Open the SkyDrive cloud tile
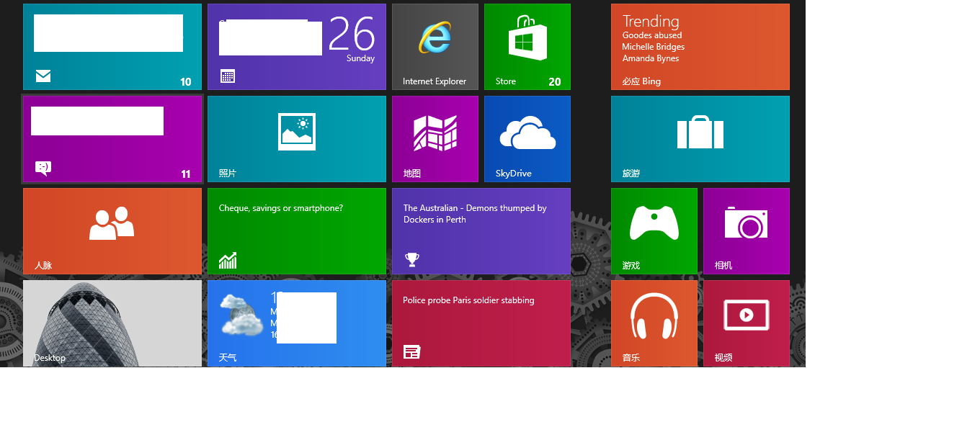 pyautogui.click(x=527, y=139)
